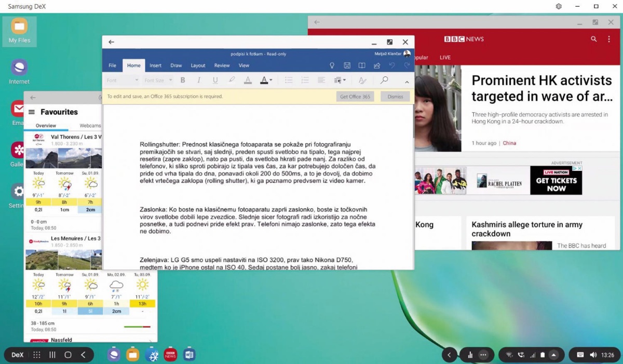Search BBC News with magnifier icon
Viewport: 623px width, 364px height.
(x=594, y=39)
